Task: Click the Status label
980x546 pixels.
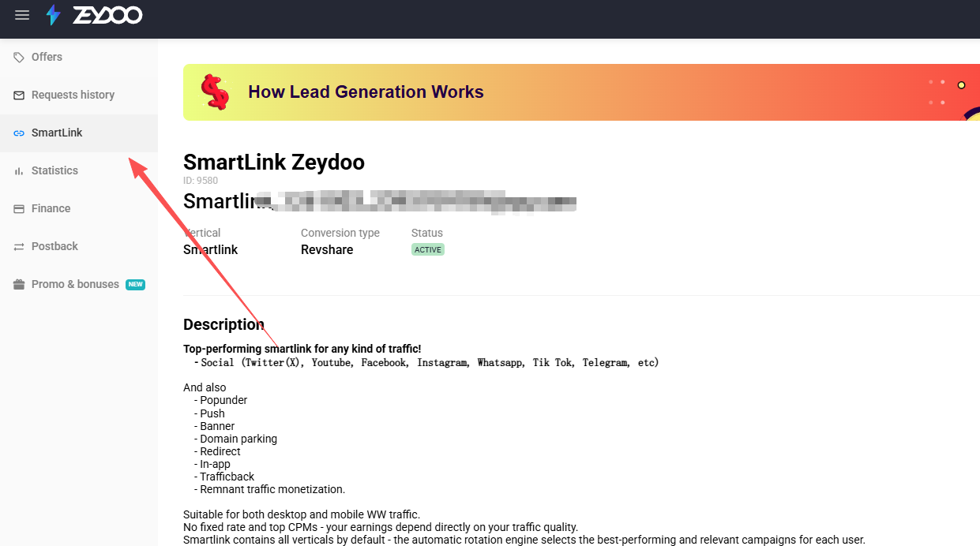Action: coord(427,233)
